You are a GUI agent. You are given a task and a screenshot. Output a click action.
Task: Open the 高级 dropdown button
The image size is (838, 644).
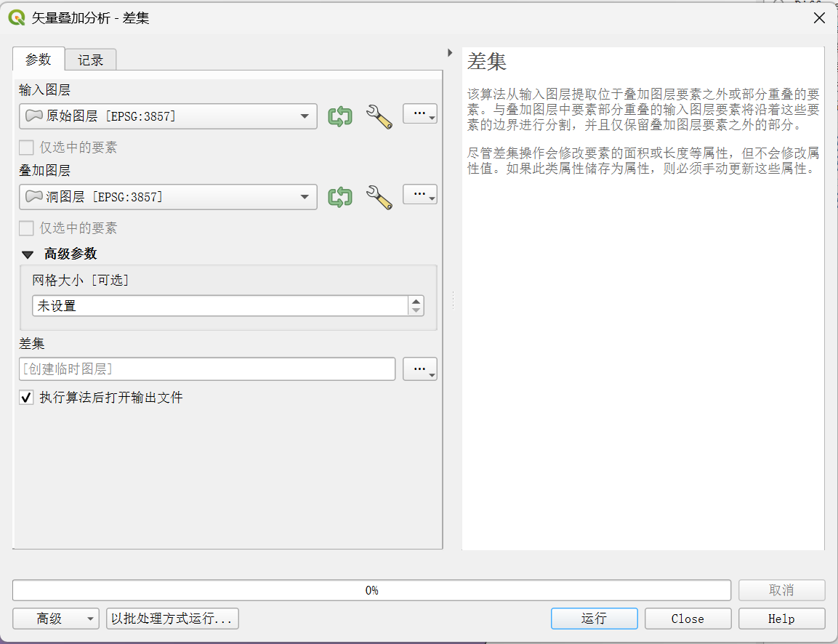56,619
